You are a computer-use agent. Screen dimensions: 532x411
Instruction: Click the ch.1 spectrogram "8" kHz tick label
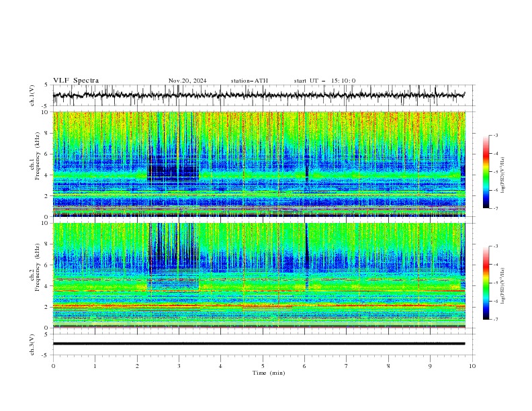48,133
